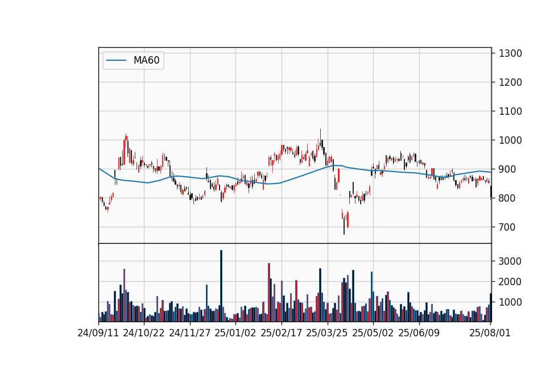Click the 25/01/02 date label
The height and width of the screenshot is (392, 546).
pos(235,333)
